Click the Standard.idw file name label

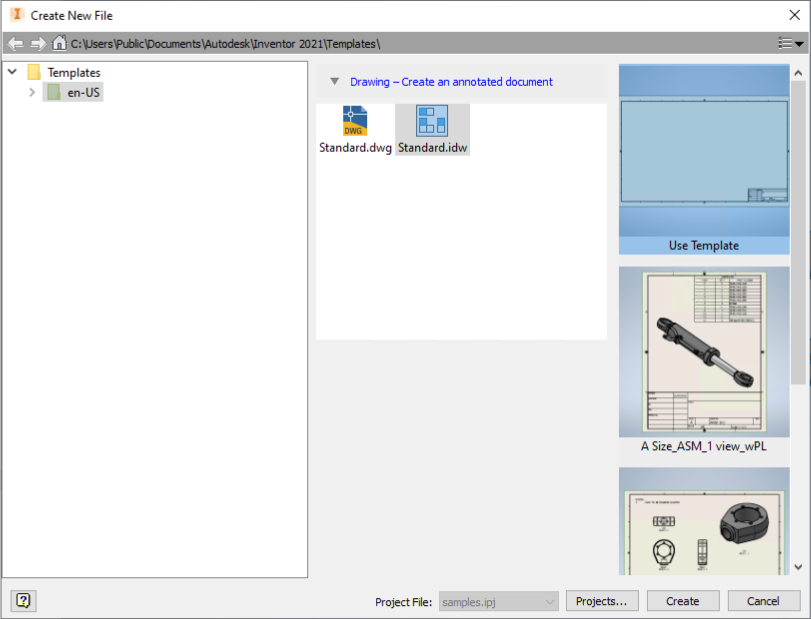point(432,148)
